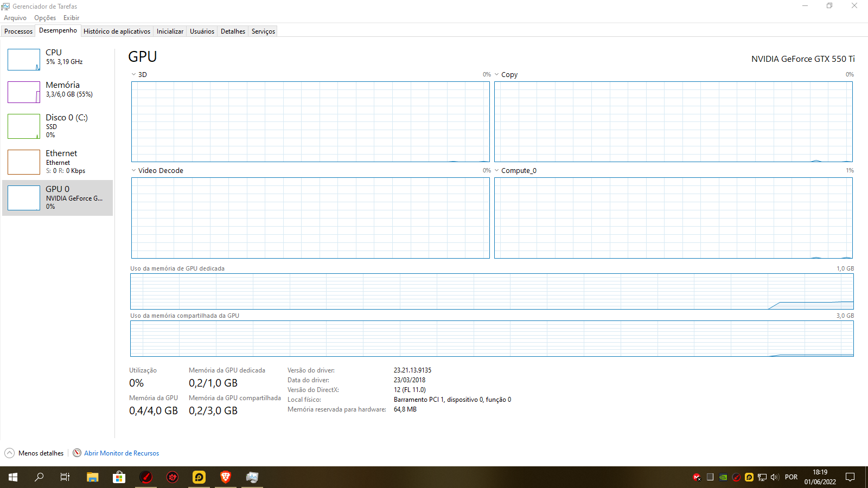Open the Windows Start menu
Screen dimensions: 868x488
13,477
